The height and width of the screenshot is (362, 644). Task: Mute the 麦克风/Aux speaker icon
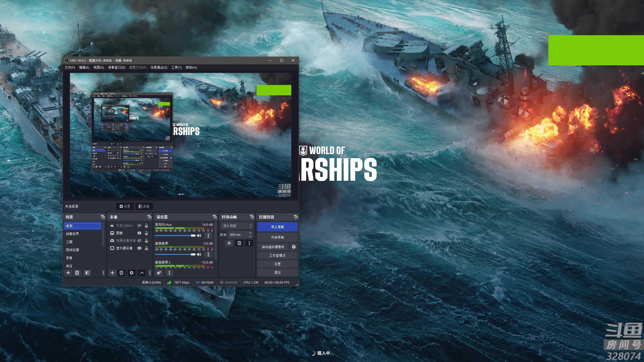(x=199, y=236)
